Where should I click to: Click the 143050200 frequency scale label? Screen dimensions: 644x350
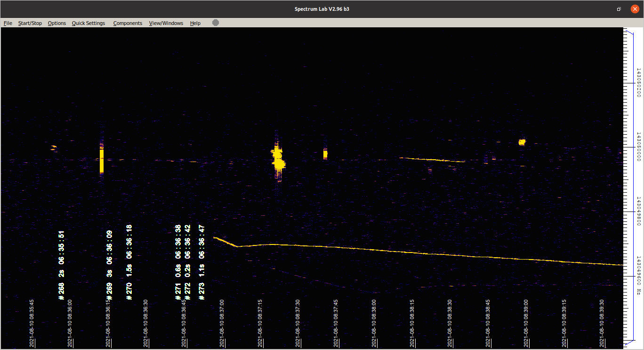pyautogui.click(x=639, y=82)
